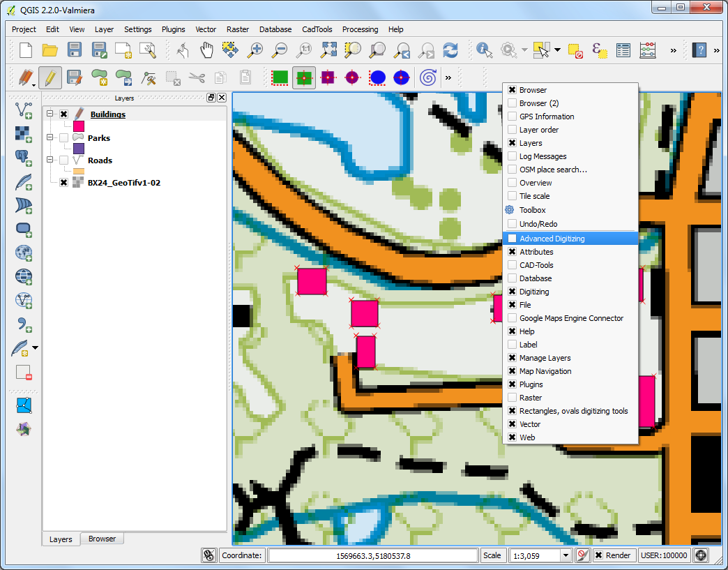Image resolution: width=728 pixels, height=570 pixels.
Task: Collapse the Roads layer tree node
Action: pyautogui.click(x=50, y=160)
